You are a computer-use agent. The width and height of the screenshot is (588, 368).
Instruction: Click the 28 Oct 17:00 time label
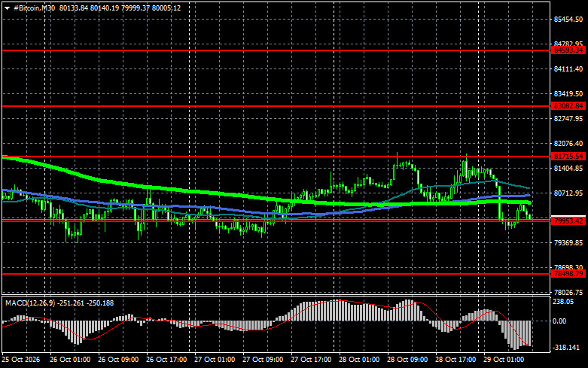point(455,360)
